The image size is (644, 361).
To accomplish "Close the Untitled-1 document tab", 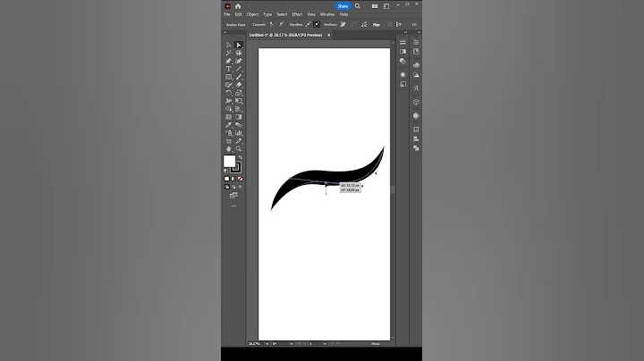I will click(328, 35).
